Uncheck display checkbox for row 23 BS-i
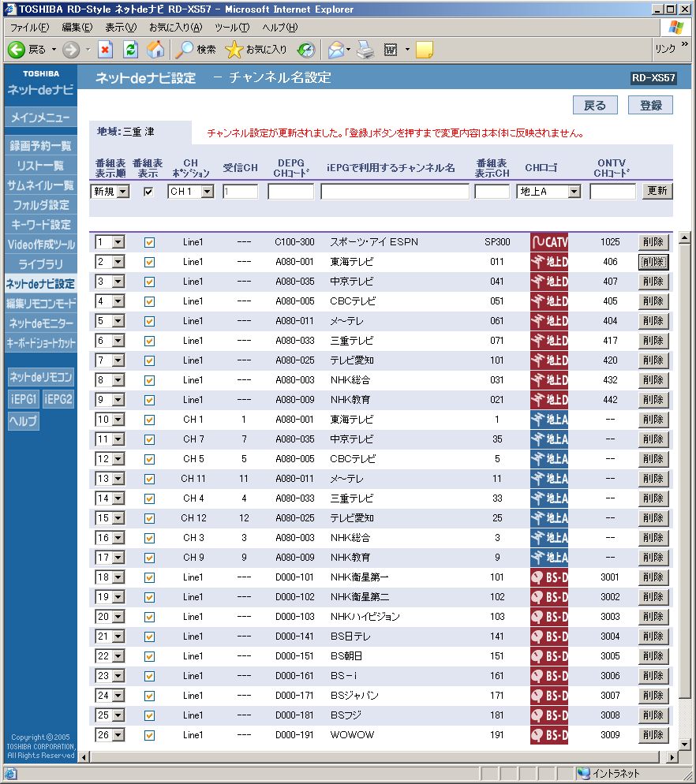 coord(149,676)
